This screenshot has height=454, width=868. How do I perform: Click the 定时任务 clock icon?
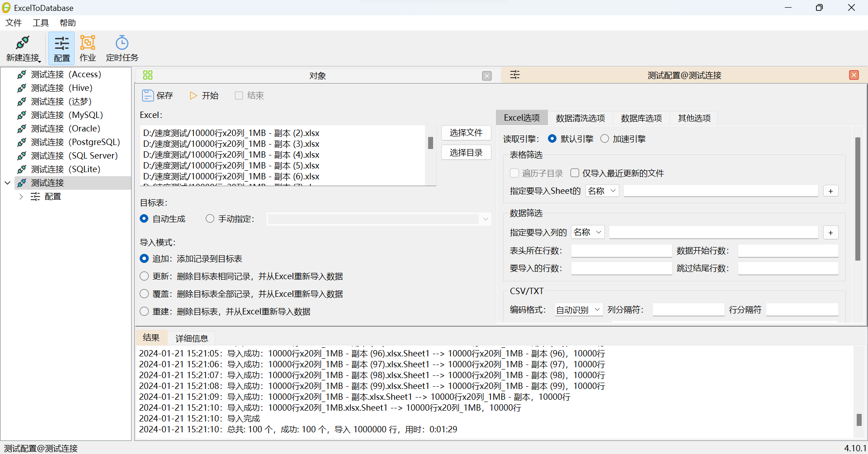121,48
